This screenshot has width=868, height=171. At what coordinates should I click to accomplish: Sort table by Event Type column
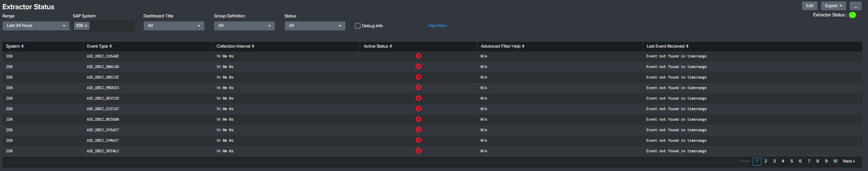[99, 46]
